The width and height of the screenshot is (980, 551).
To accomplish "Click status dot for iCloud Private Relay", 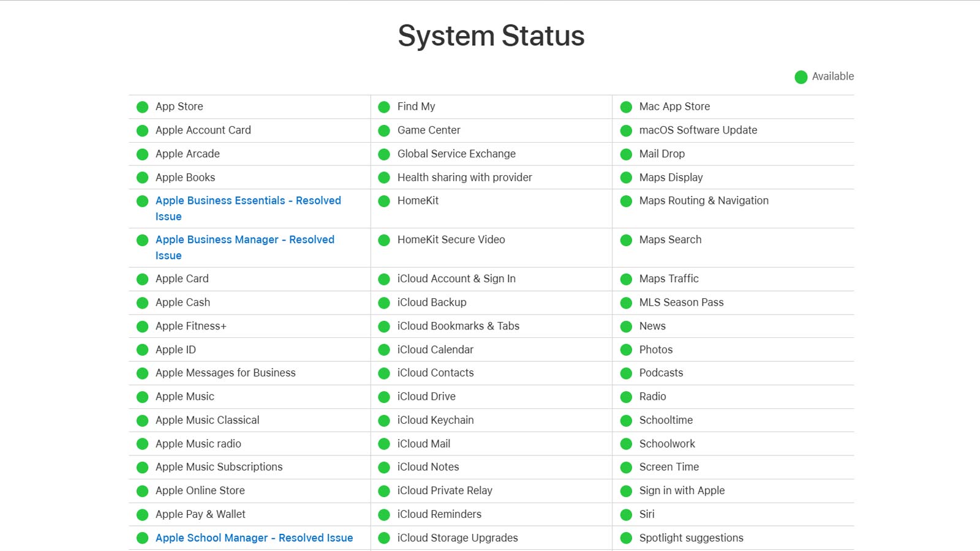I will click(384, 491).
